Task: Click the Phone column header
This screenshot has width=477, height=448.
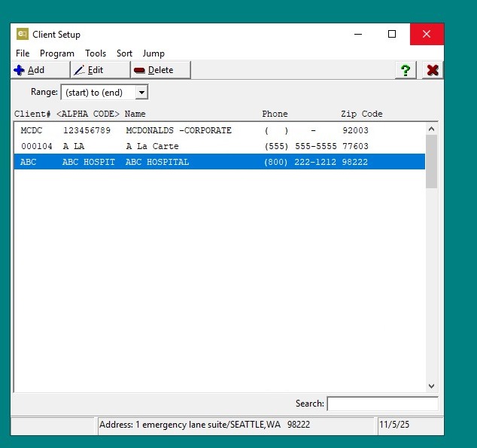Action: (275, 114)
